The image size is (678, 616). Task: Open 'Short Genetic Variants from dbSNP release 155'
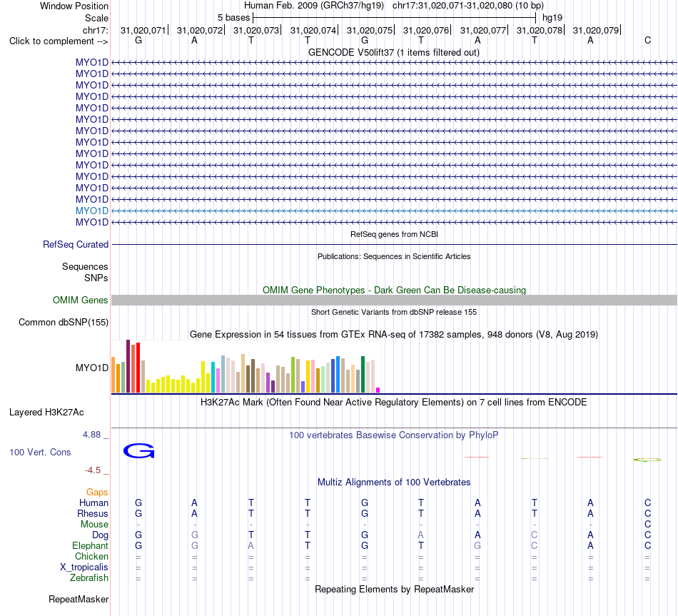tap(394, 312)
